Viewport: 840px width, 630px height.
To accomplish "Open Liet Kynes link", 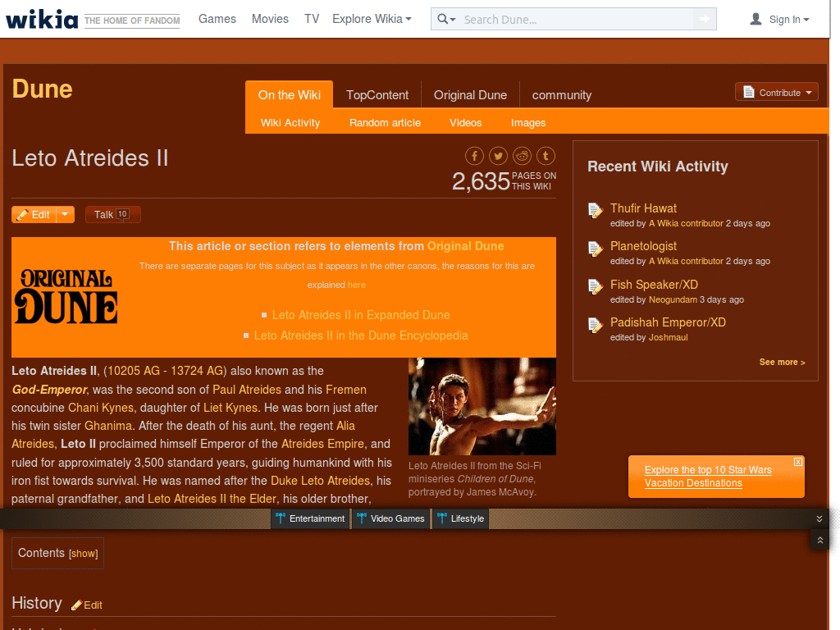I will coord(231,408).
